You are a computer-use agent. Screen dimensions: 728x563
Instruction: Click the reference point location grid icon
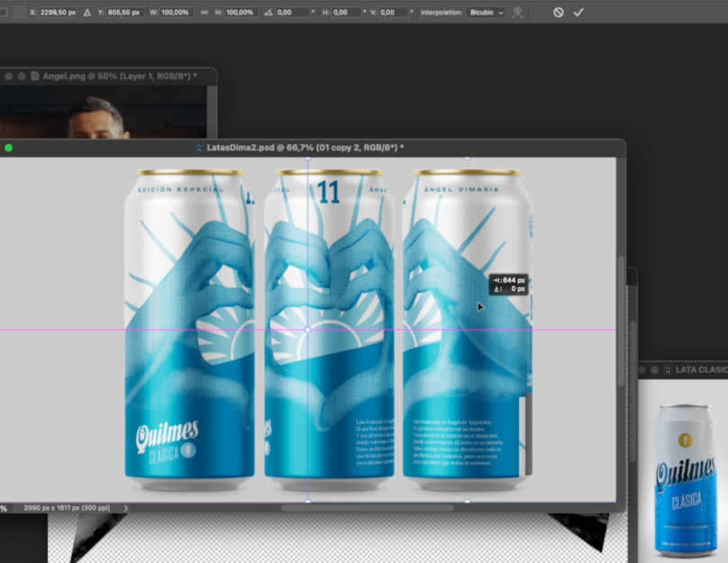point(19,13)
